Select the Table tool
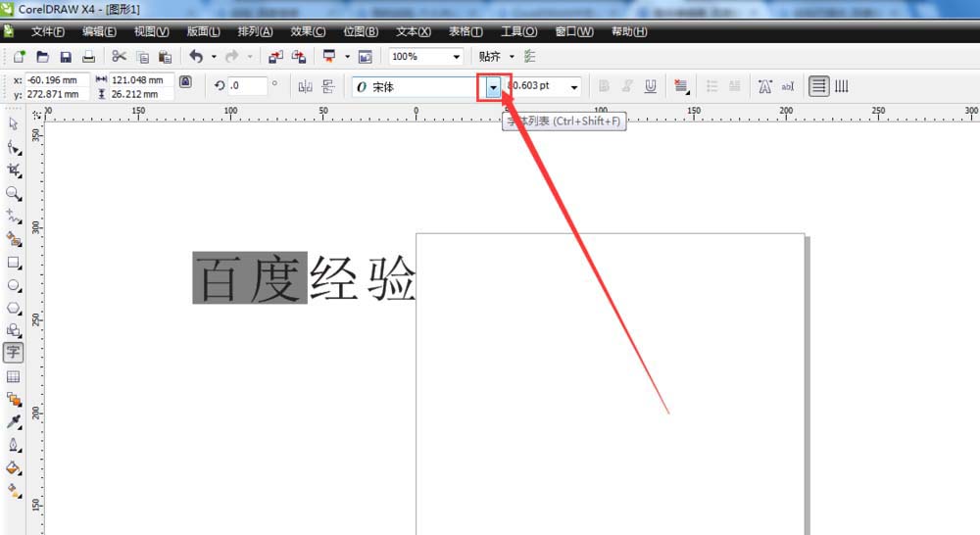The width and height of the screenshot is (980, 535). coord(13,376)
